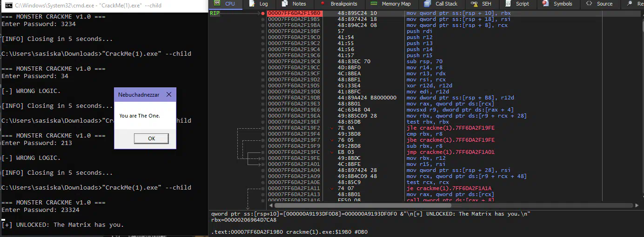Viewport: 644px width, 237px height.
Task: Click the Memory Map tab icon
Action: [x=374, y=4]
